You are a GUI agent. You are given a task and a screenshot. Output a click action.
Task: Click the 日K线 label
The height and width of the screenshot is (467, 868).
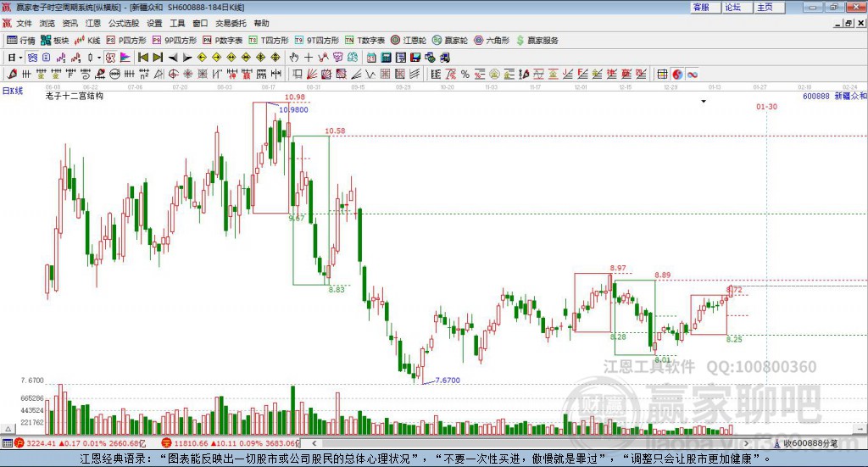point(12,91)
